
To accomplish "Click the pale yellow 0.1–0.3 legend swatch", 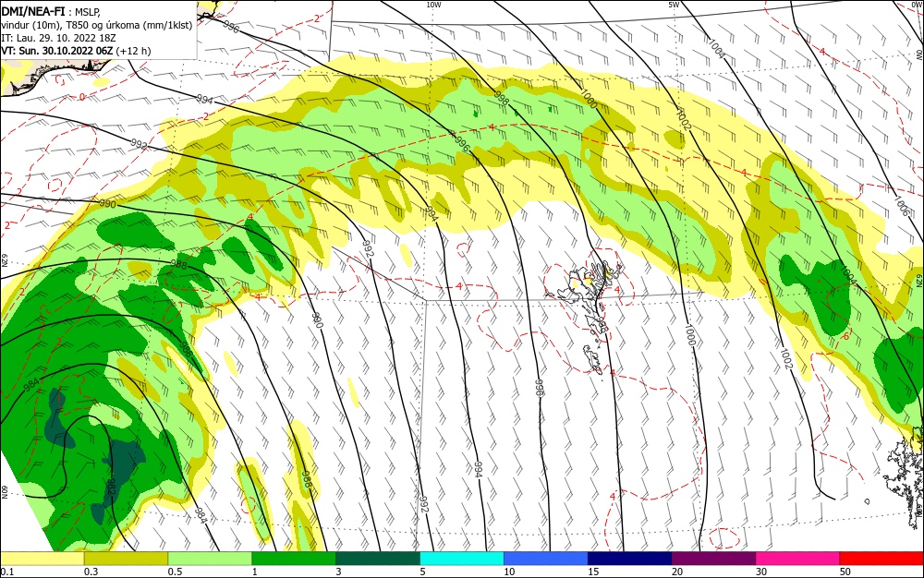I will (x=42, y=559).
